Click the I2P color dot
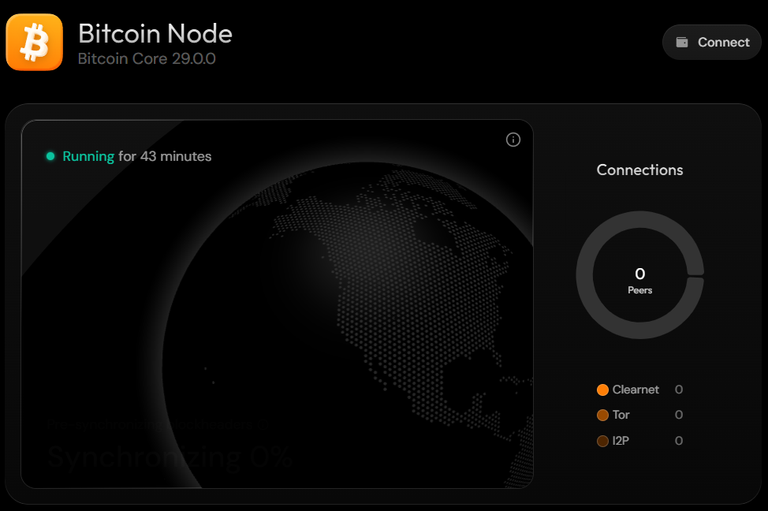This screenshot has width=768, height=511. 602,441
